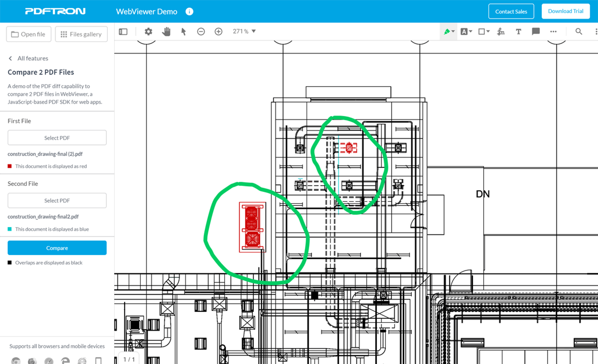
Task: Select the signature tool
Action: tap(501, 32)
